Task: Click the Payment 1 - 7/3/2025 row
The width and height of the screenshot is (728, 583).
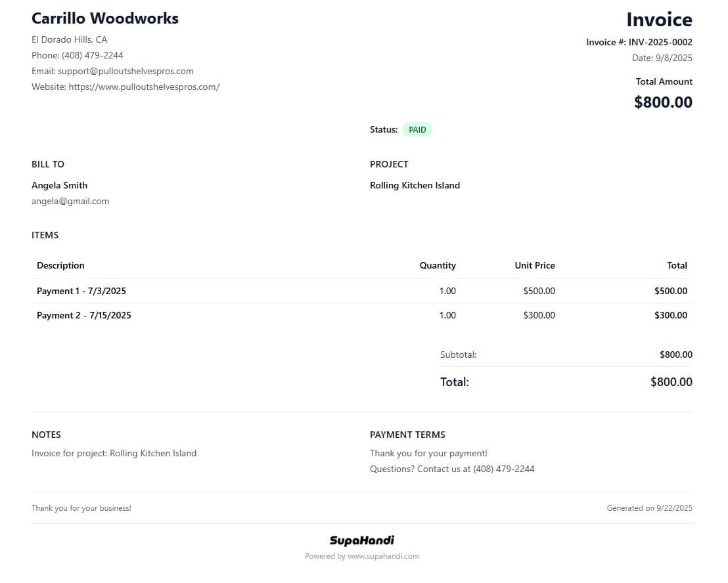Action: 81,291
